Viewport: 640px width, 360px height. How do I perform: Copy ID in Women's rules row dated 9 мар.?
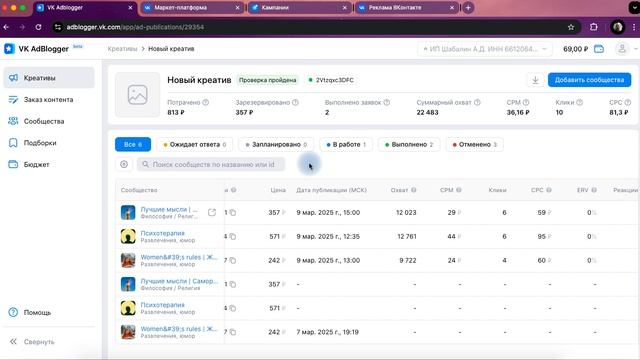233,260
